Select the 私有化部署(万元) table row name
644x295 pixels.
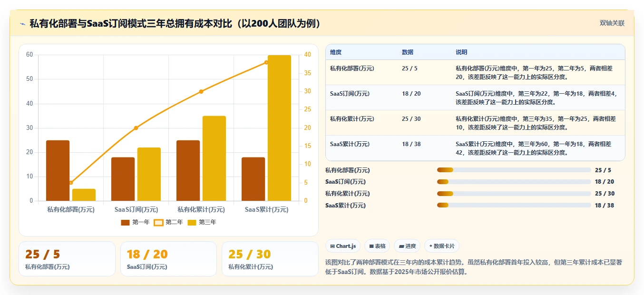[352, 69]
